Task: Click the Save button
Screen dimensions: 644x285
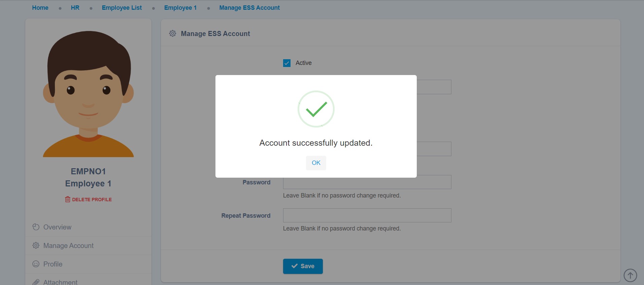Action: [303, 266]
